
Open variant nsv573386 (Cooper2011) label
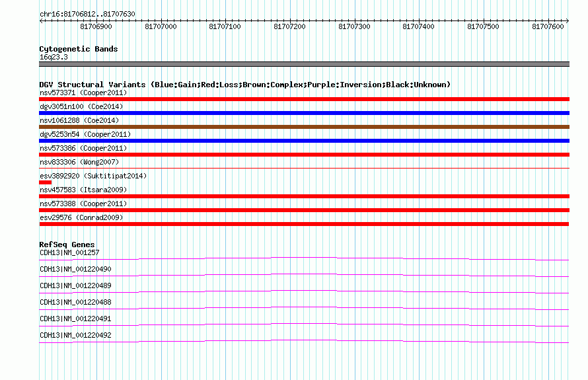click(83, 148)
